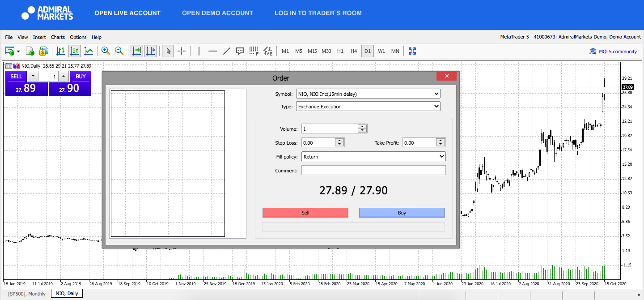
Task: Click one-click panel volume field
Action: point(48,77)
